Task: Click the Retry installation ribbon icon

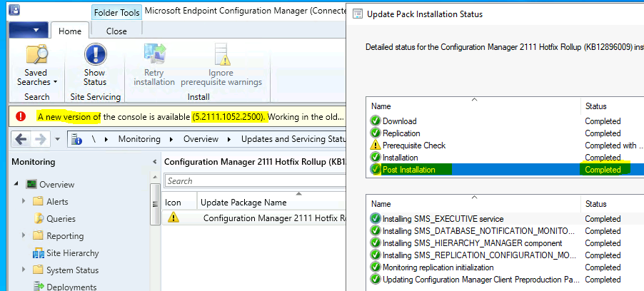Action: 154,55
